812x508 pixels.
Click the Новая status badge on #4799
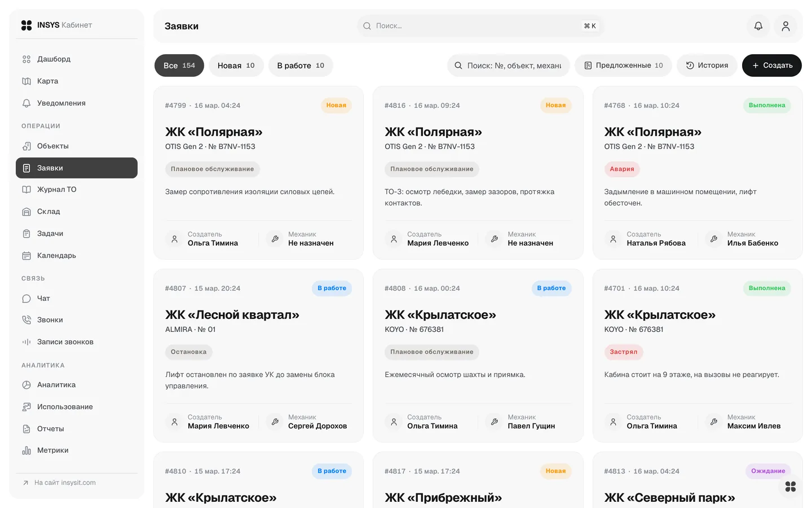336,106
